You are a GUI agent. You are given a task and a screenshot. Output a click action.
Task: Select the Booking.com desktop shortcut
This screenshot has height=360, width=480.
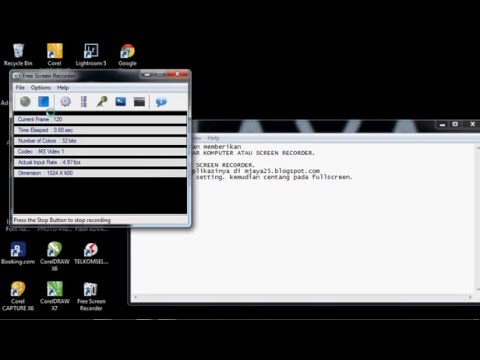click(18, 253)
